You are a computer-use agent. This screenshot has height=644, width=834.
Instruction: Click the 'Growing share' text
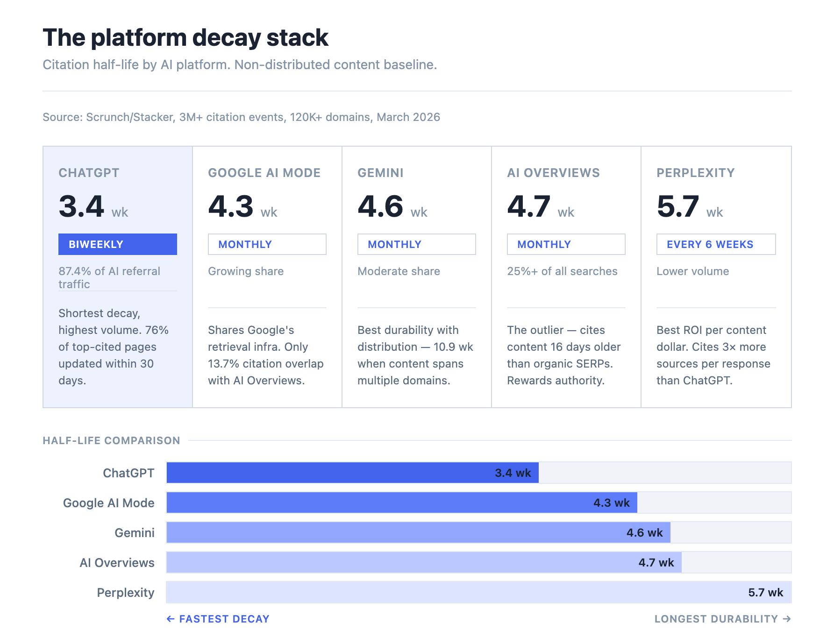tap(246, 271)
